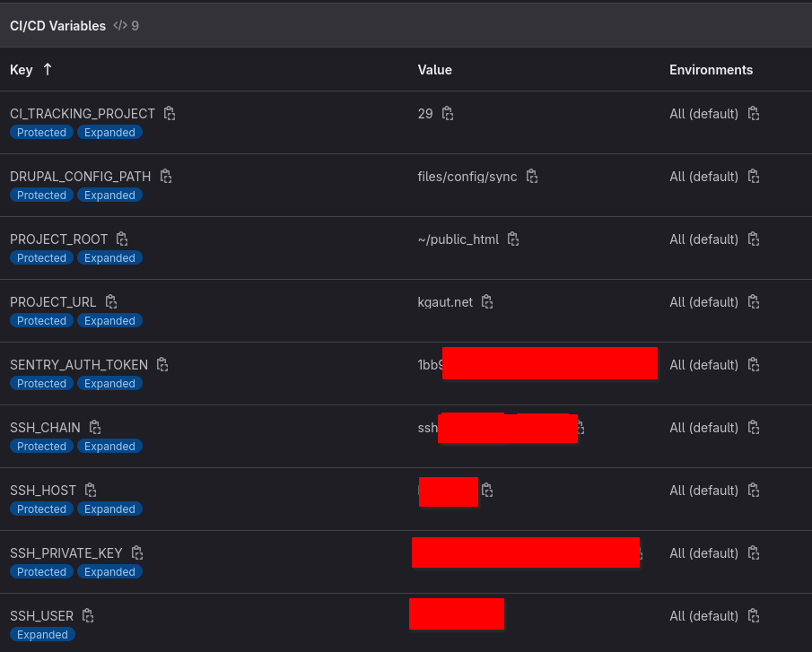Click the Environments column header
Screen dimensions: 812x652
[x=711, y=70]
